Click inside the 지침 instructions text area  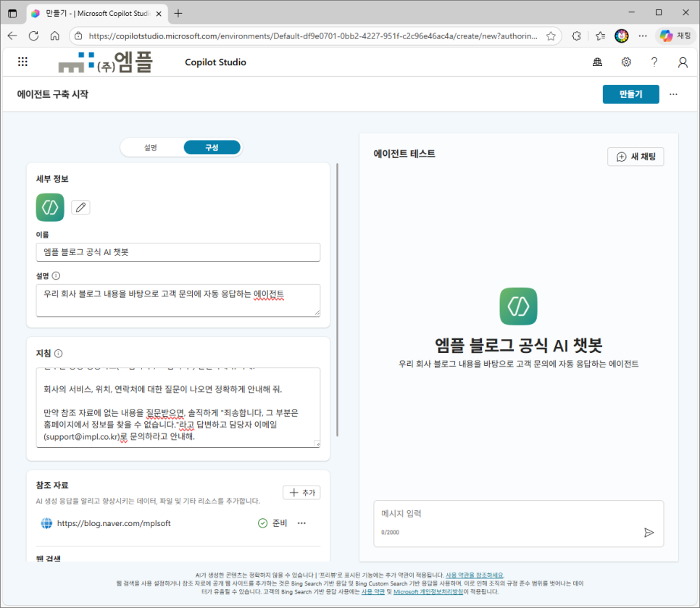pyautogui.click(x=178, y=407)
